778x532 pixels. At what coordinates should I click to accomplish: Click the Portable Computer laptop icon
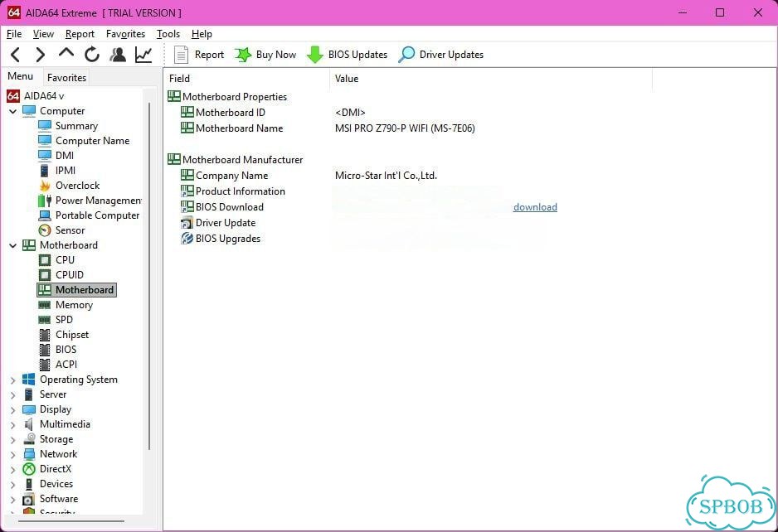pyautogui.click(x=45, y=215)
